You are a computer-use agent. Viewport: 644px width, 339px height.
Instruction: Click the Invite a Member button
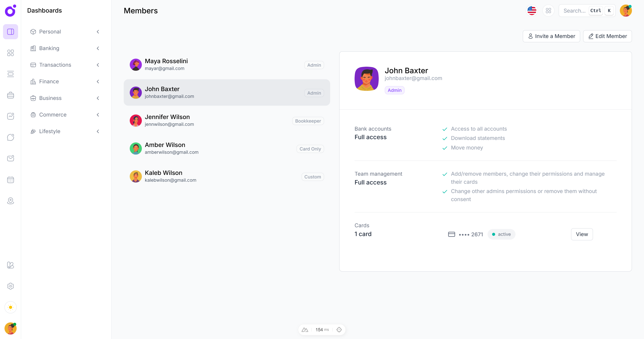pyautogui.click(x=551, y=36)
